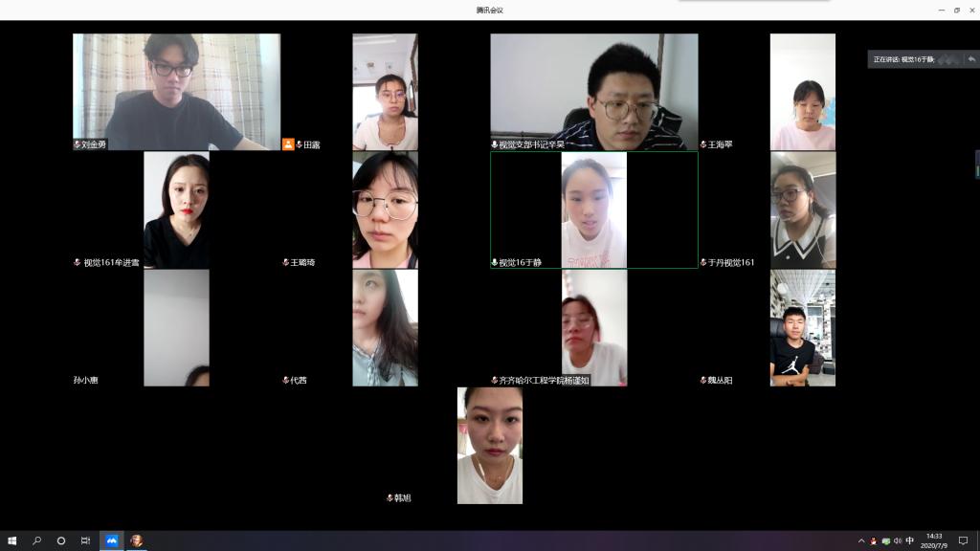Open the Windows notification center
The width and height of the screenshot is (980, 551).
point(963,540)
